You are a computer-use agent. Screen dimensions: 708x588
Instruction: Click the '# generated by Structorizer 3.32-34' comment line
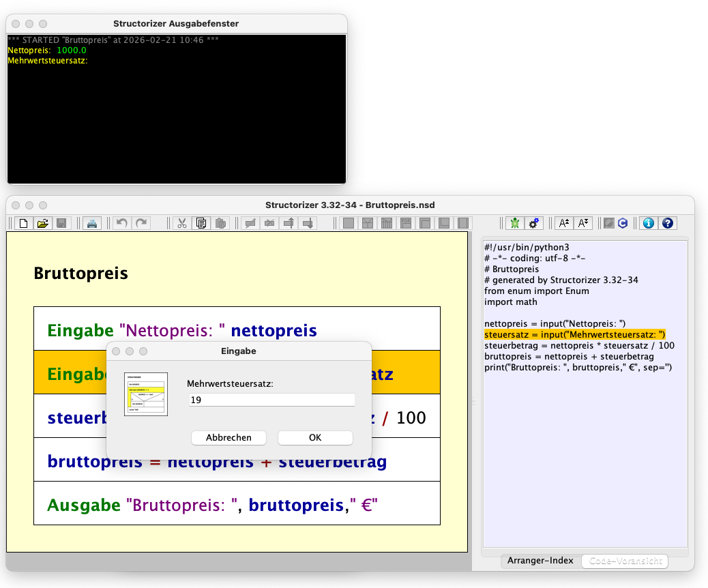click(x=561, y=280)
